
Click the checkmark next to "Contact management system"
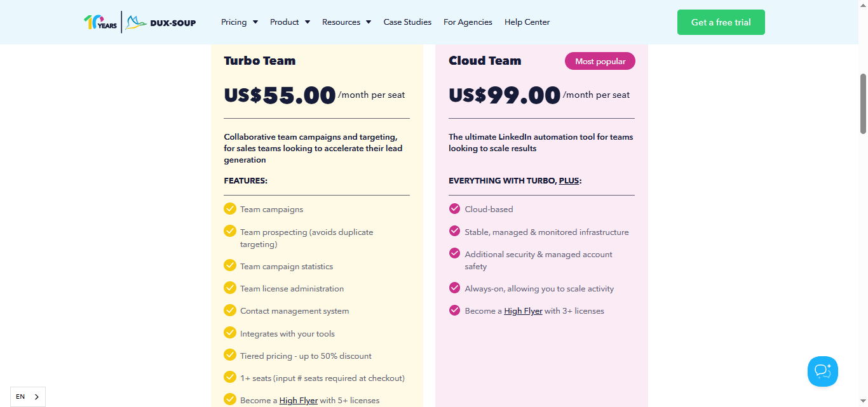click(229, 310)
